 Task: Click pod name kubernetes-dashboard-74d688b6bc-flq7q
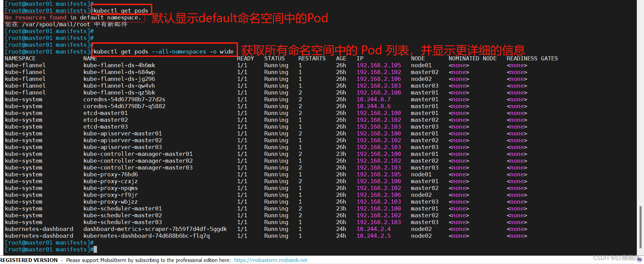coord(146,236)
